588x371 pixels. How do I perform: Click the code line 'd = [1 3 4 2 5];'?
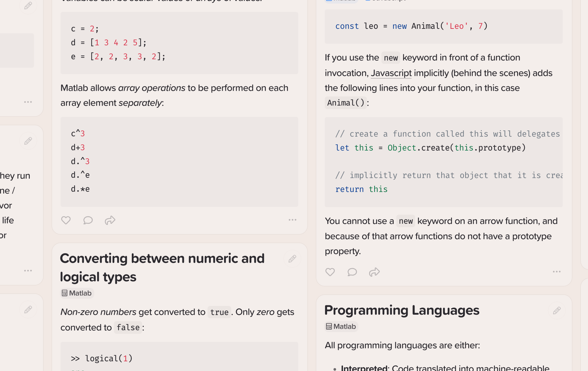tap(109, 43)
